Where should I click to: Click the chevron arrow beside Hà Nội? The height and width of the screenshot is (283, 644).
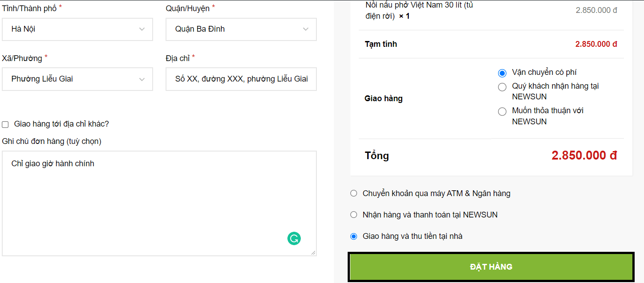click(142, 29)
